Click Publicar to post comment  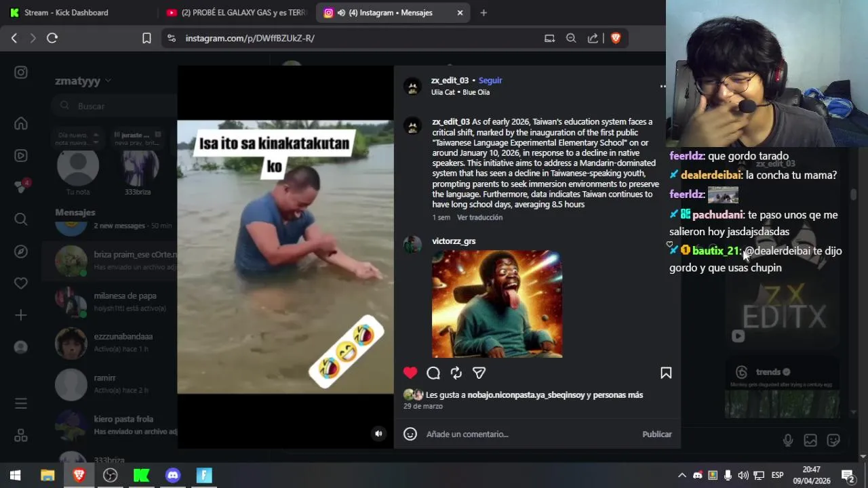657,434
